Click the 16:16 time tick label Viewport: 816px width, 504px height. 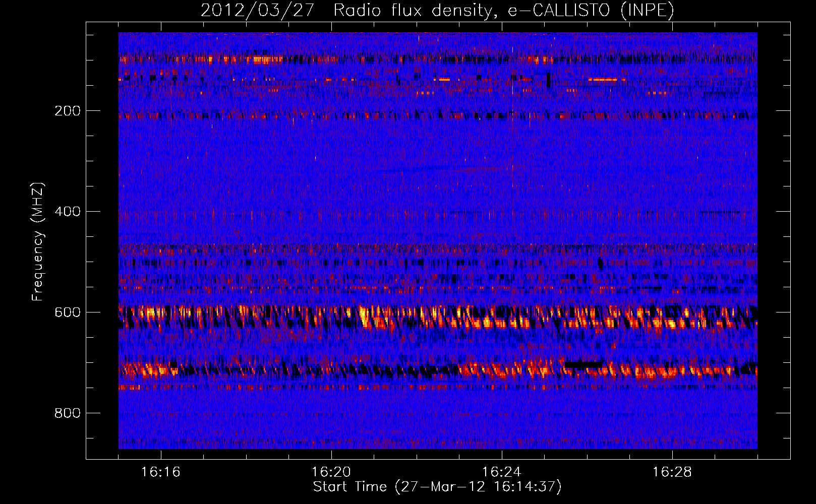click(x=161, y=472)
